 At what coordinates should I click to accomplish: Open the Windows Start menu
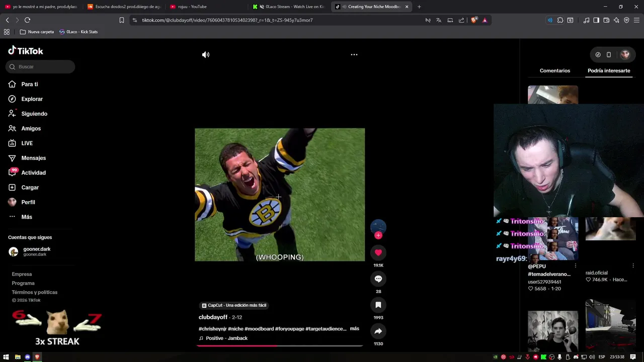pos(7,357)
